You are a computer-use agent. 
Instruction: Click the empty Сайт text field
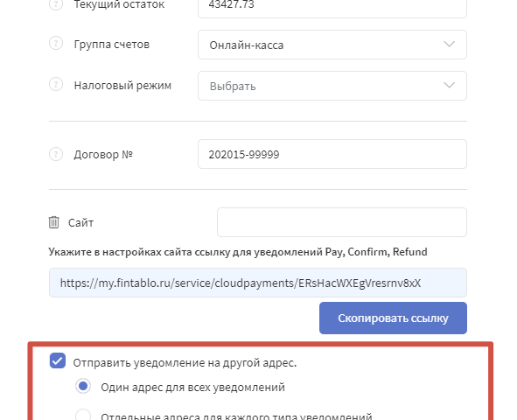tap(342, 222)
